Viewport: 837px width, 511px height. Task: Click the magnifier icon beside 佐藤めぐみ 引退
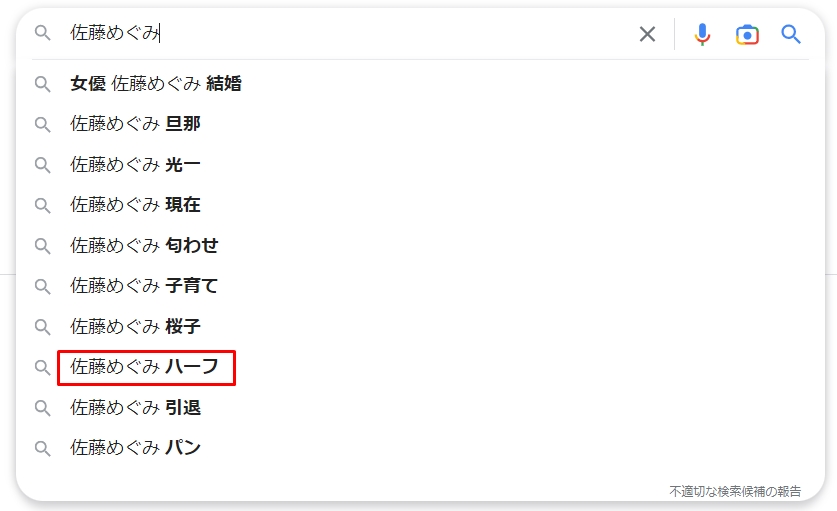tap(43, 408)
